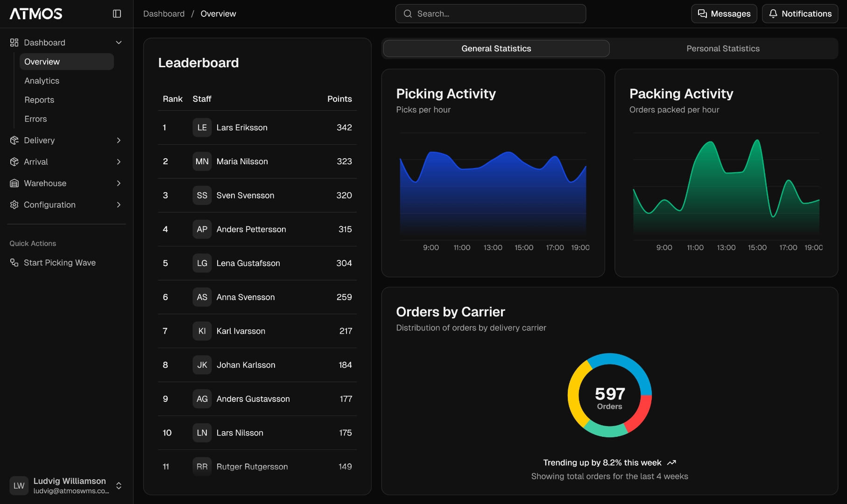
Task: Open the Analytics page in sidebar
Action: (42, 81)
